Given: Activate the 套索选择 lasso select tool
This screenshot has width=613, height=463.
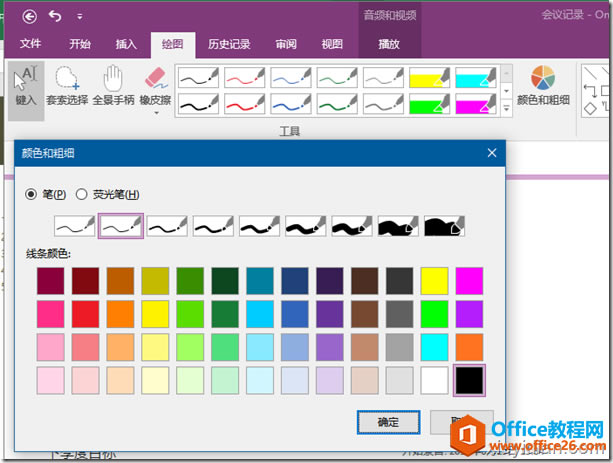Looking at the screenshot, I should click(67, 86).
